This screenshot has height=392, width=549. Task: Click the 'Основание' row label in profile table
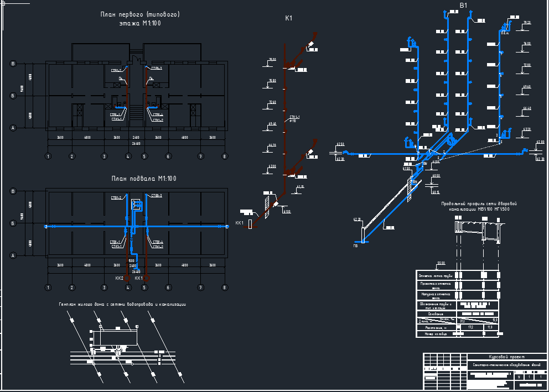436,313
